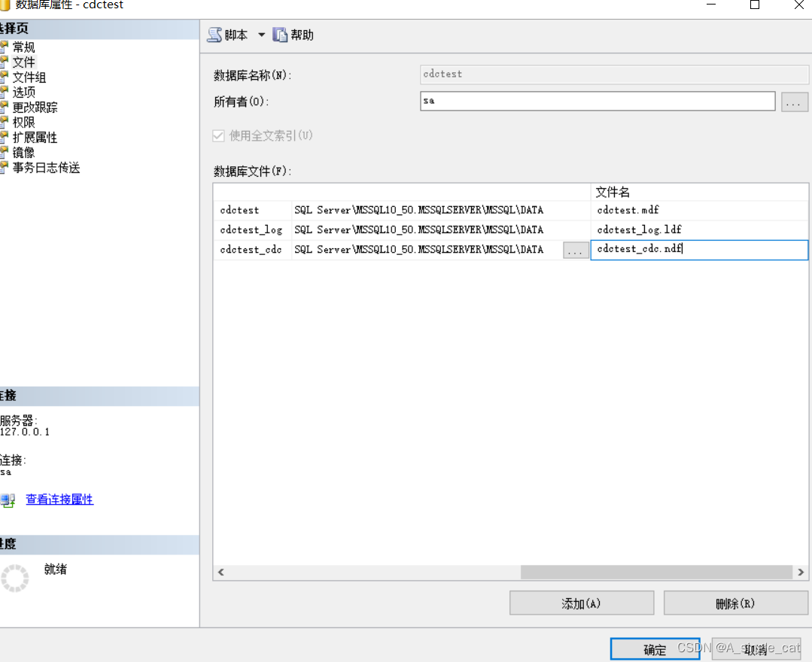Image resolution: width=812 pixels, height=662 pixels.
Task: Click the cdctest_cdc.ndf filename field
Action: (698, 249)
